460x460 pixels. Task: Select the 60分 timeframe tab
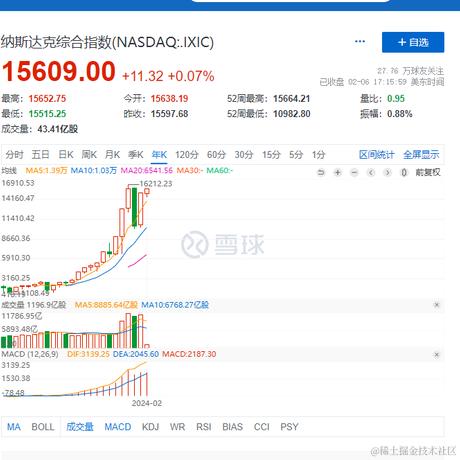[216, 155]
